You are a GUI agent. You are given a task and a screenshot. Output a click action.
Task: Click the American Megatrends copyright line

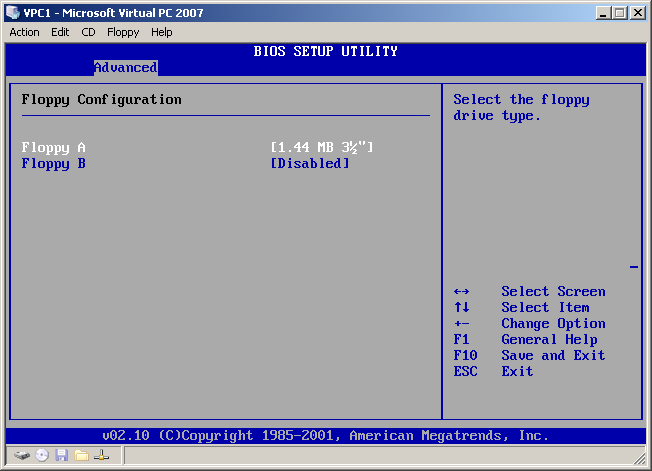coord(326,436)
